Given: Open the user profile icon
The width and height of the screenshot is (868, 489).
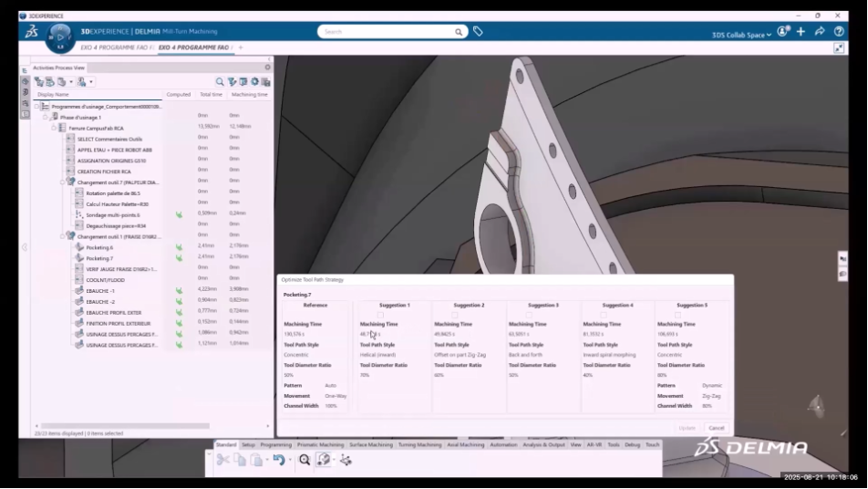Looking at the screenshot, I should click(782, 32).
